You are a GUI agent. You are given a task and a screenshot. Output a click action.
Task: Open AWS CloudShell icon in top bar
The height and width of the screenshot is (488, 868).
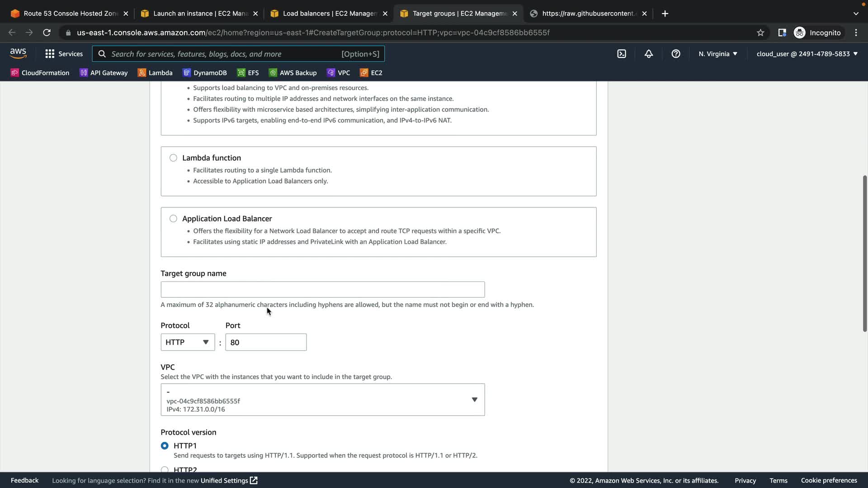[622, 54]
